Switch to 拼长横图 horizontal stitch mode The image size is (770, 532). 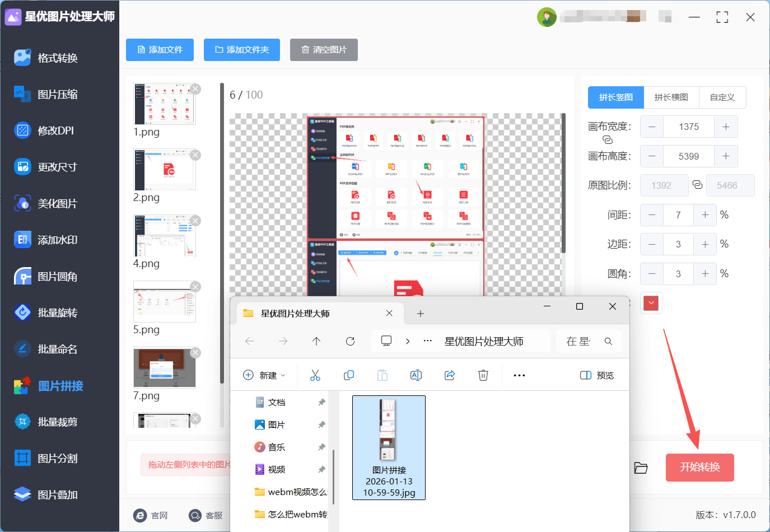pyautogui.click(x=671, y=97)
